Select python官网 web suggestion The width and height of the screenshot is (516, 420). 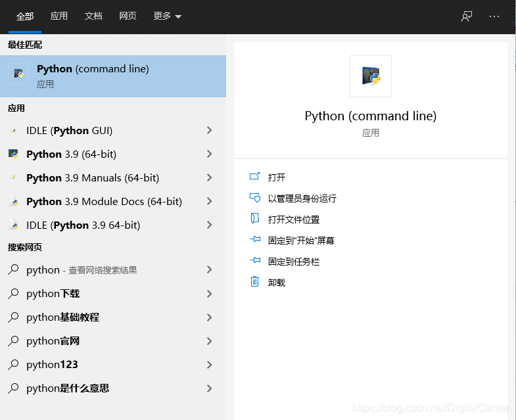tap(113, 341)
